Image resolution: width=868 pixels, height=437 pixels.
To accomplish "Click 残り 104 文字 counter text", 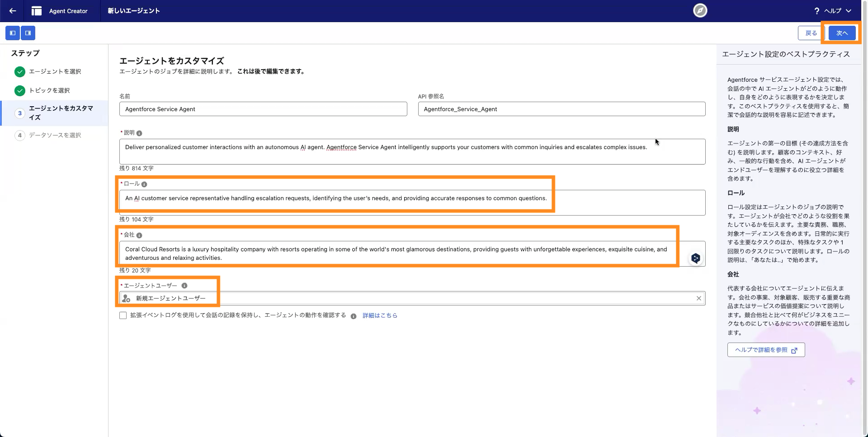I will point(137,219).
